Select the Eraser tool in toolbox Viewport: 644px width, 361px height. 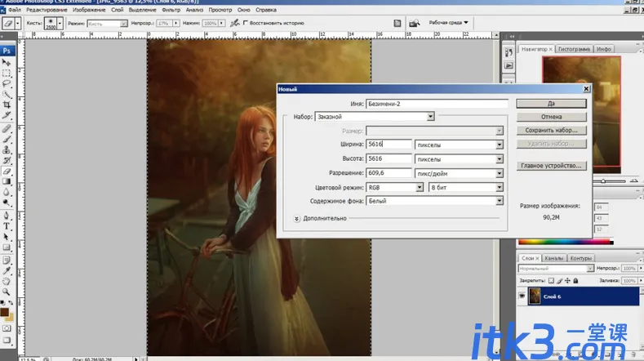point(7,172)
